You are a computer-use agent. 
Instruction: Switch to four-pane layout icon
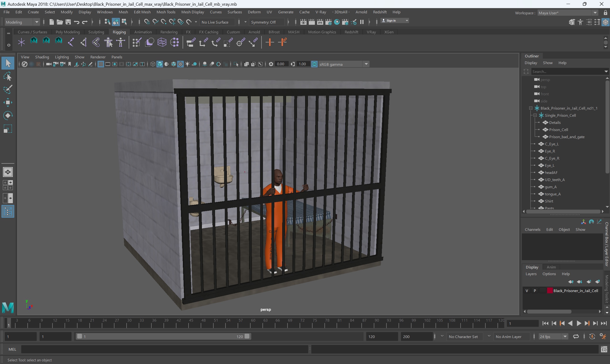click(8, 185)
